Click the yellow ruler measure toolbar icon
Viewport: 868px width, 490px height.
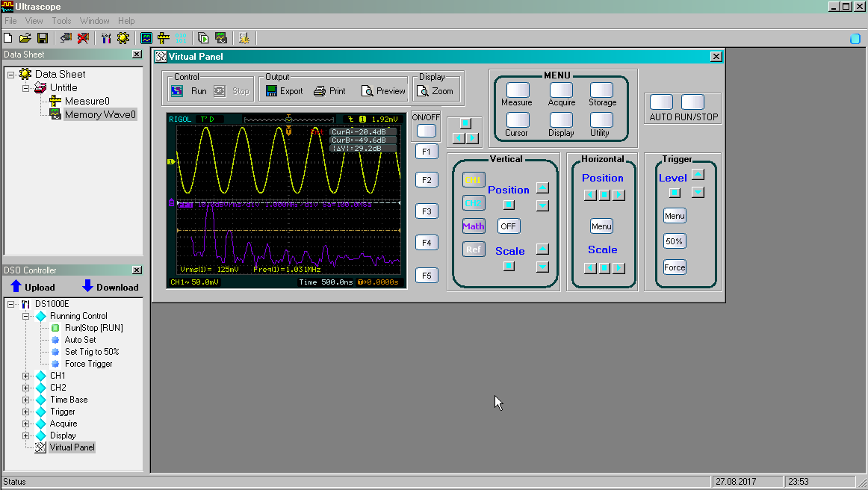164,38
